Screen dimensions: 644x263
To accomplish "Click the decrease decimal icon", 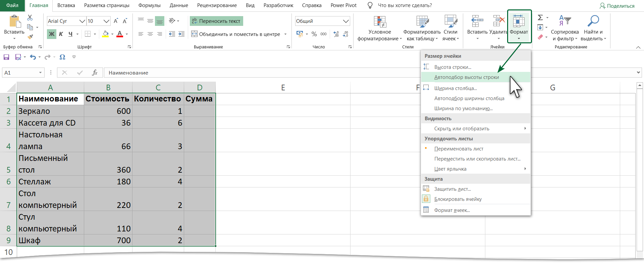I will click(345, 34).
